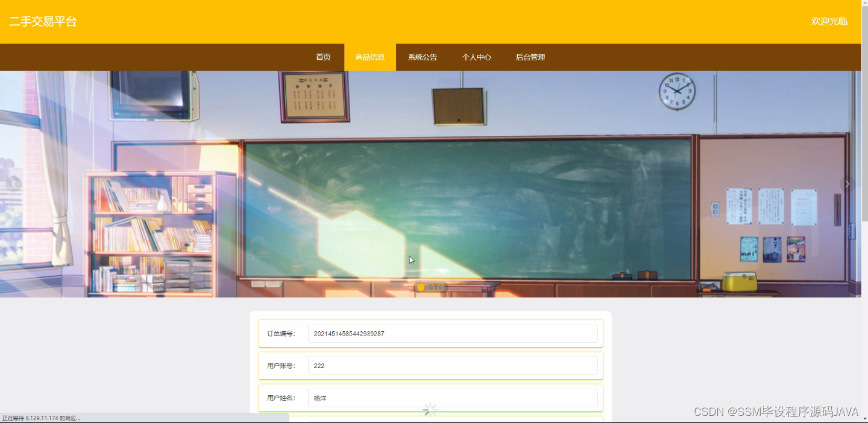Click the 二手交易平台 site title
Screen dimensions: 868x423
[43, 22]
